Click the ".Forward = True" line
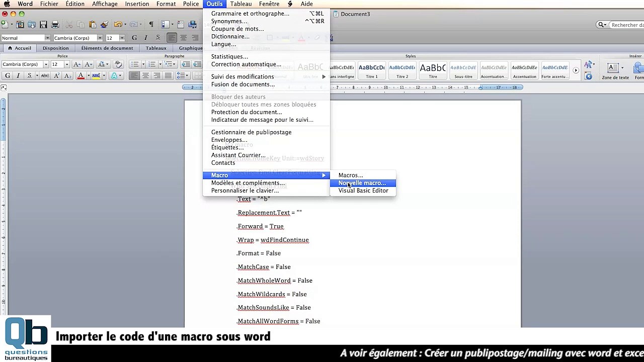644x362 pixels. pos(260,226)
